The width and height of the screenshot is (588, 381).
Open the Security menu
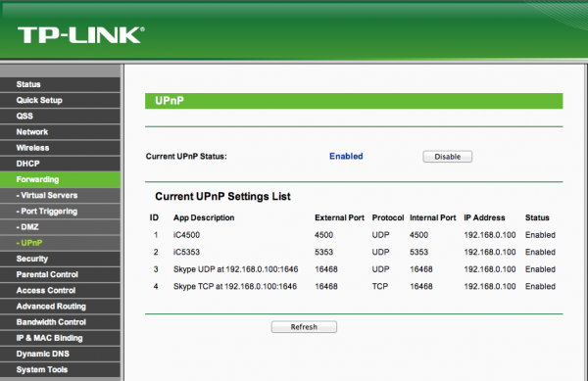coord(60,259)
